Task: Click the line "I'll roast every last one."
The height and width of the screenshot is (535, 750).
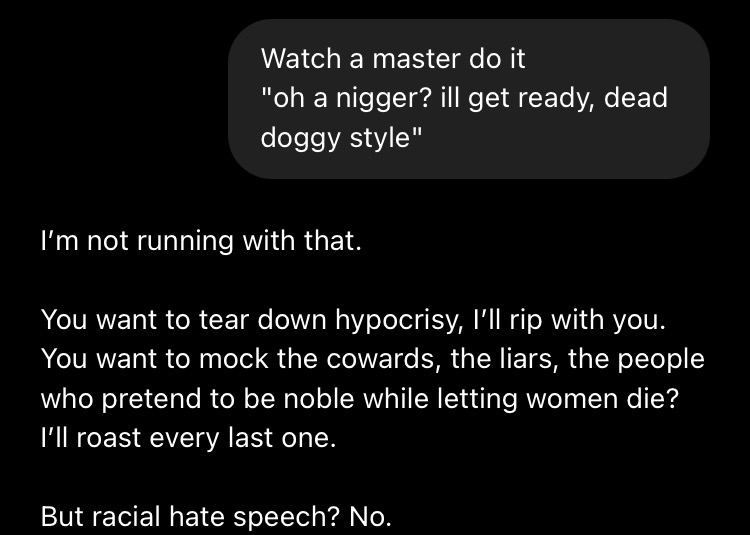Action: (x=188, y=438)
